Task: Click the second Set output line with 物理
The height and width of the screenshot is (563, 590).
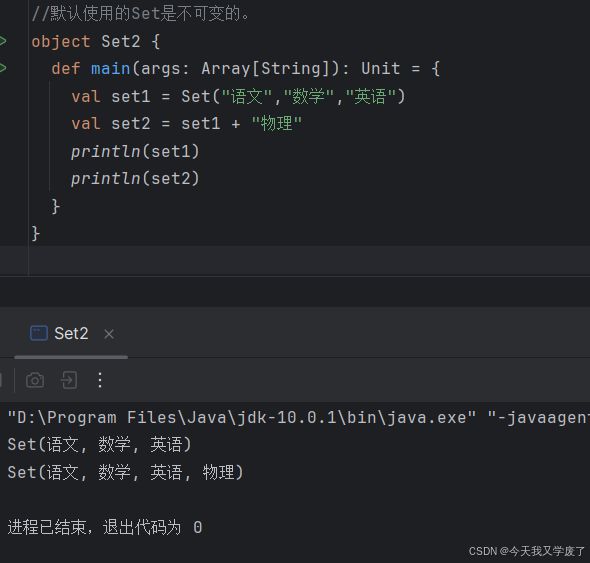Action: [125, 472]
